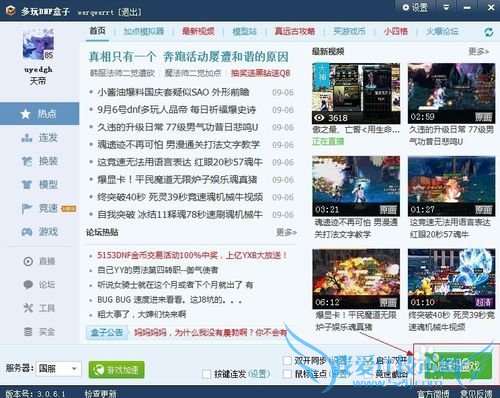500x398 pixels.
Task: Open 直播 play item in sidebar
Action: [39, 261]
